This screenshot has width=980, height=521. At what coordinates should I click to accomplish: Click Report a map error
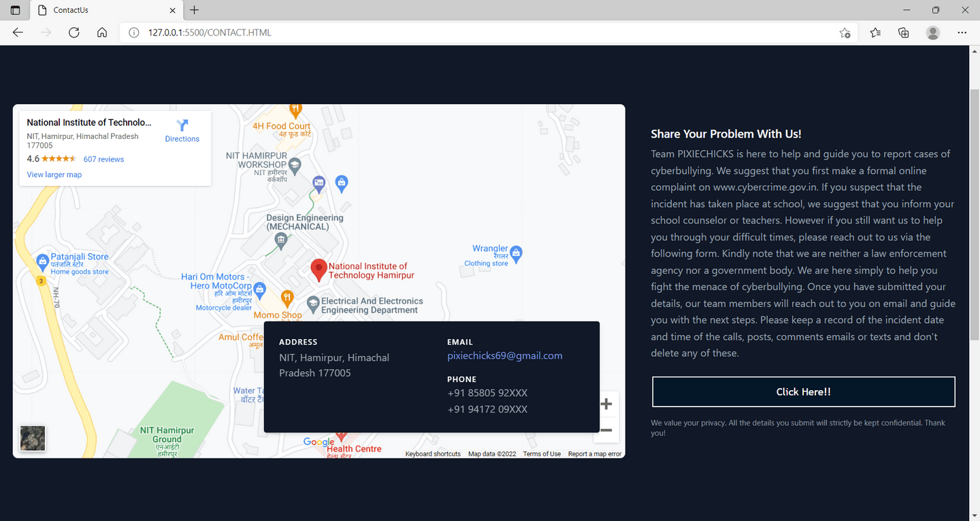pyautogui.click(x=595, y=454)
